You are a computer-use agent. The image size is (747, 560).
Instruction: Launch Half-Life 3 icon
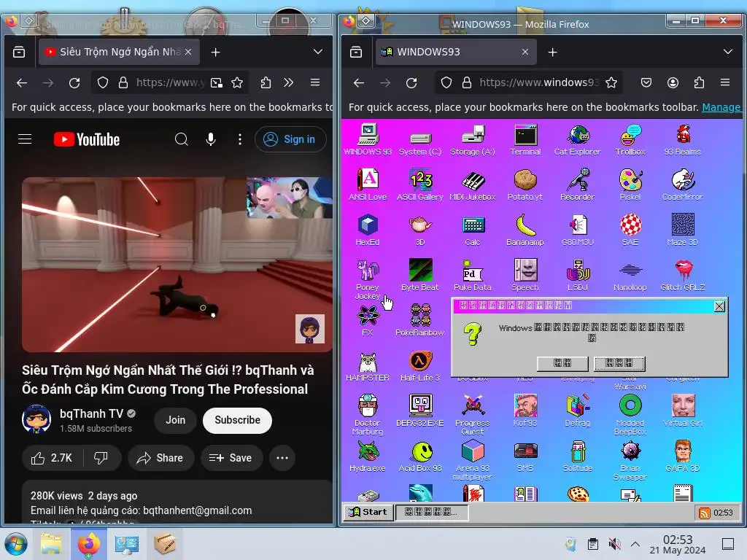pyautogui.click(x=420, y=366)
